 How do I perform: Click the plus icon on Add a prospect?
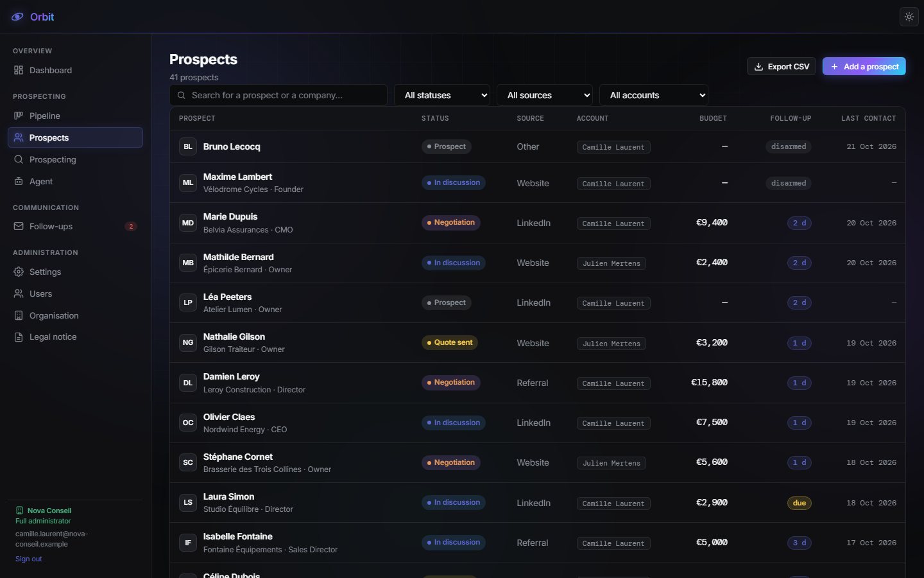[x=834, y=67]
